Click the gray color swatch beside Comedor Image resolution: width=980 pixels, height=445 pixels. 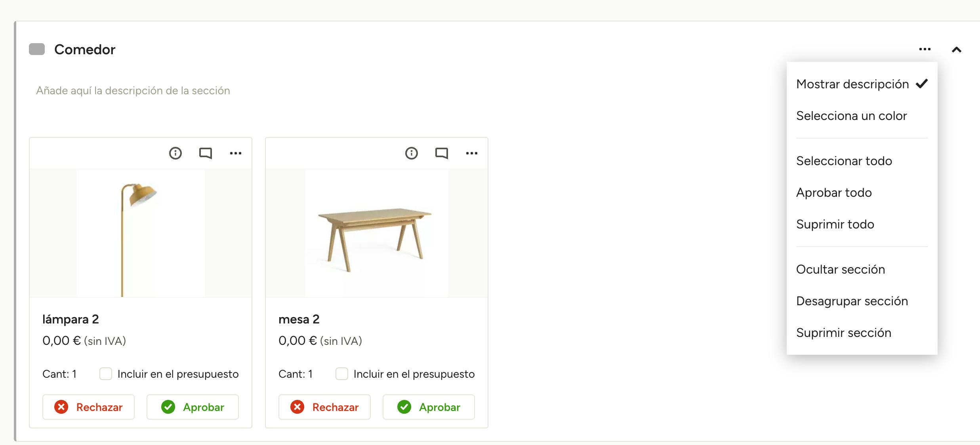click(37, 49)
